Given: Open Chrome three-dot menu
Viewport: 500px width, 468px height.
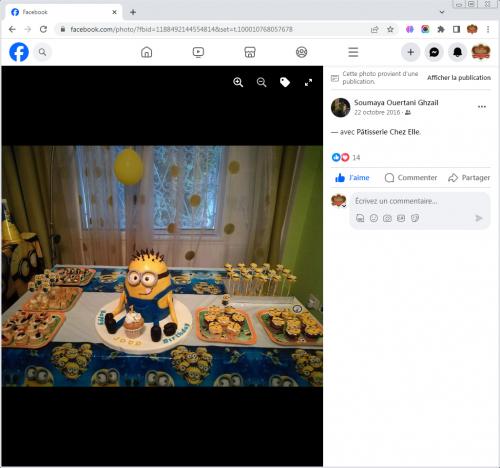Looking at the screenshot, I should coord(488,29).
